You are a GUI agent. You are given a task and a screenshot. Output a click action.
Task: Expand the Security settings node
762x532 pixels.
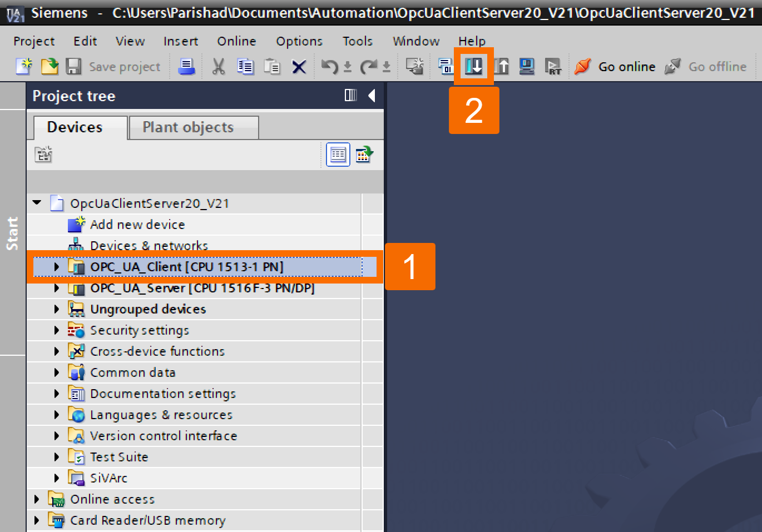pyautogui.click(x=56, y=330)
